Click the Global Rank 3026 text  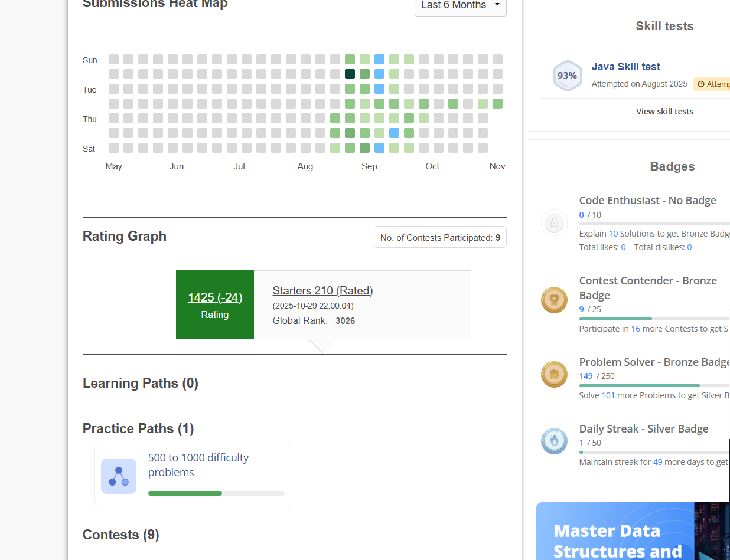click(314, 321)
